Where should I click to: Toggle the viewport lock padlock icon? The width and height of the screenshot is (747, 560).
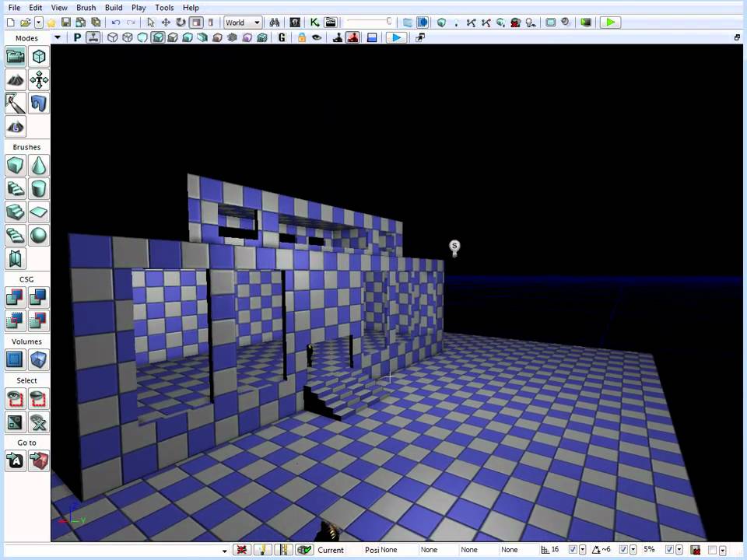pyautogui.click(x=302, y=37)
